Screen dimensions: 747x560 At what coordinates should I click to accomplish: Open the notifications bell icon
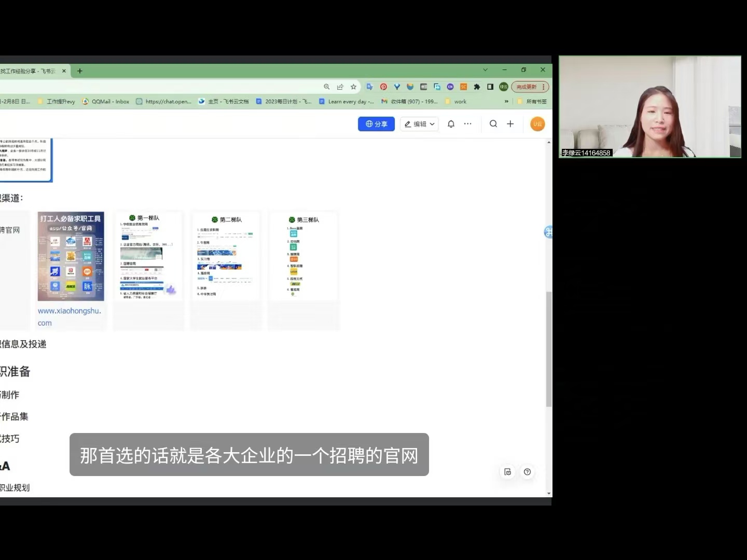coord(451,124)
